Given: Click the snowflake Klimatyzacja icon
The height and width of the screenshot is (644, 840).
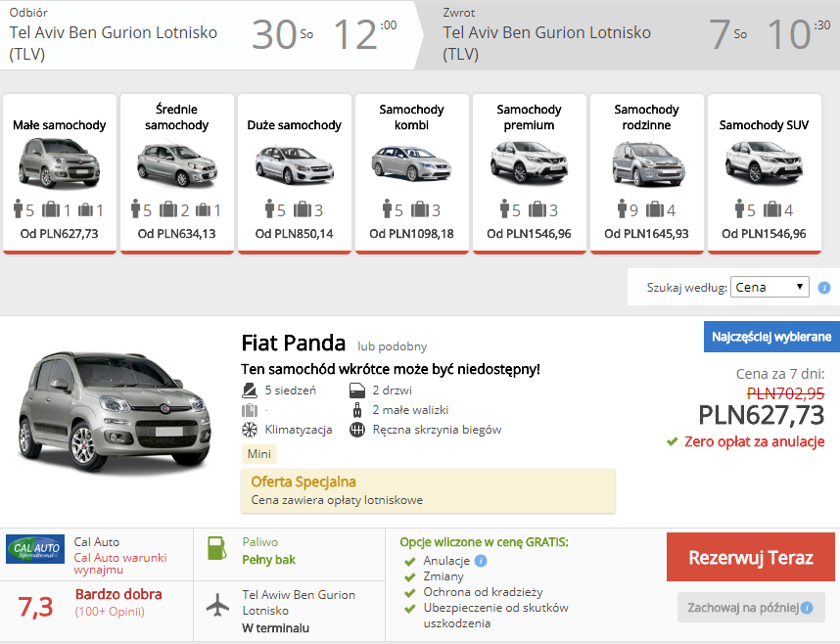Looking at the screenshot, I should click(250, 430).
